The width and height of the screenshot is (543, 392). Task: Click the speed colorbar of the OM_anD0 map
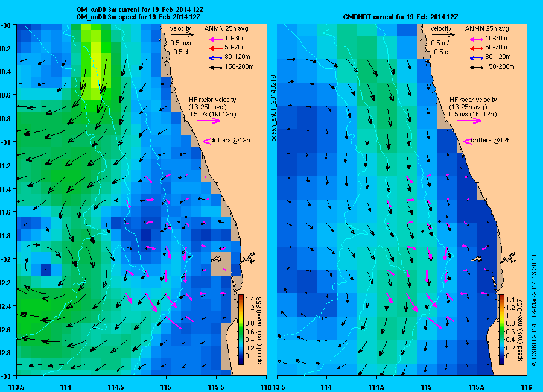pyautogui.click(x=241, y=329)
